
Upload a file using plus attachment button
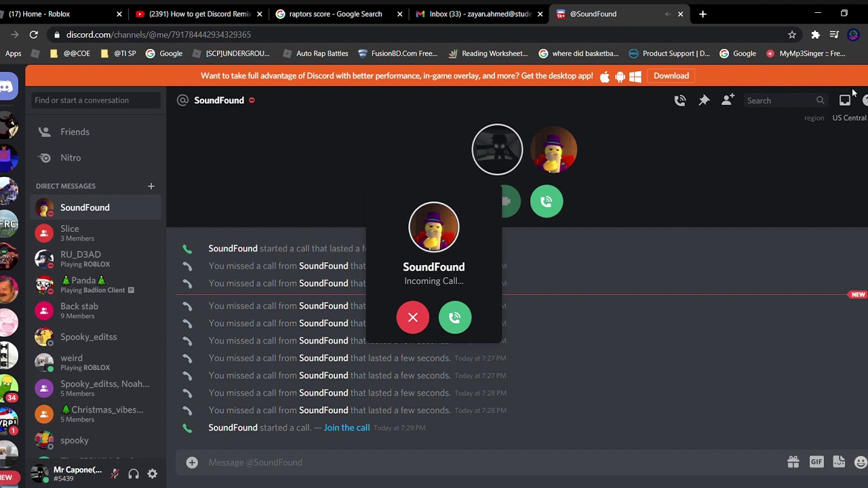[192, 462]
